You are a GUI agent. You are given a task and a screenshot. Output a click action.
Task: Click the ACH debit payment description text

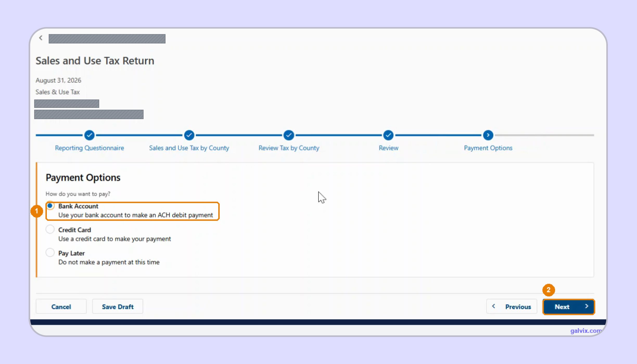[136, 215]
